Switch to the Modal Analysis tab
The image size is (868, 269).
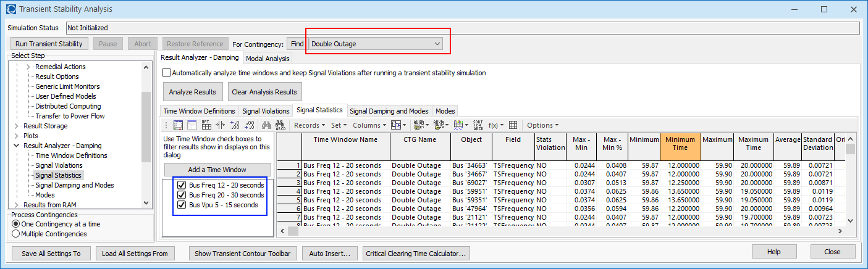coord(267,59)
